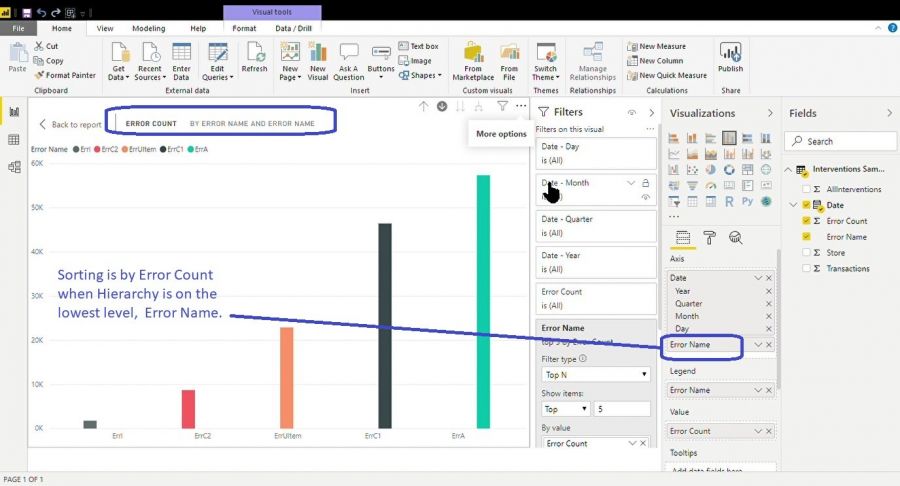Collapse the Filters pane
Viewport: 900px width, 486px height.
651,112
